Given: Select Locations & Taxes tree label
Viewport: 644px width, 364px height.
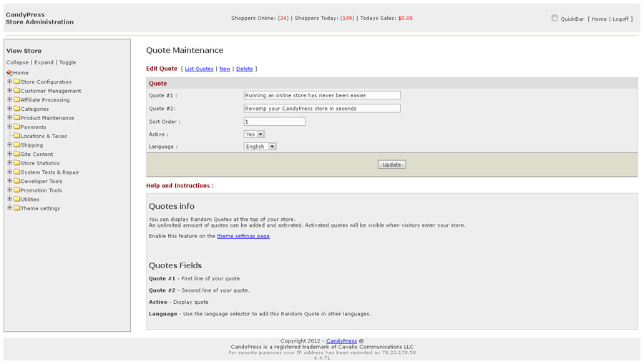Looking at the screenshot, I should [x=44, y=136].
